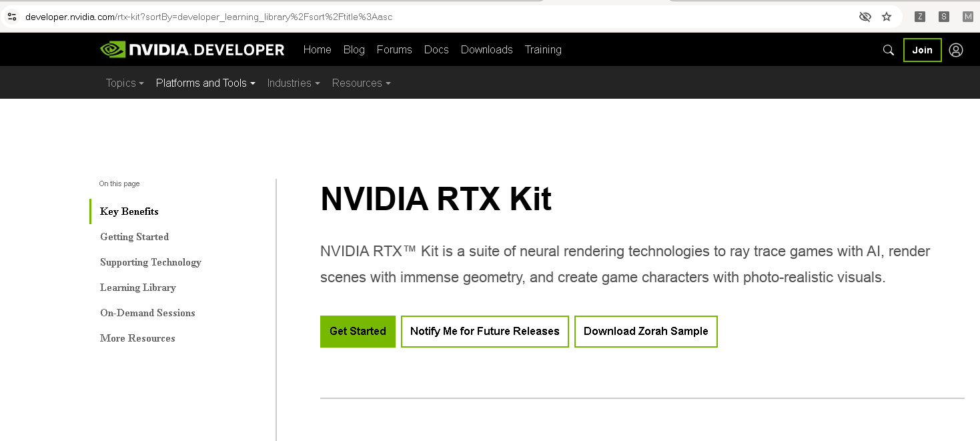
Task: Expand the Platforms and Tools dropdown
Action: point(205,83)
